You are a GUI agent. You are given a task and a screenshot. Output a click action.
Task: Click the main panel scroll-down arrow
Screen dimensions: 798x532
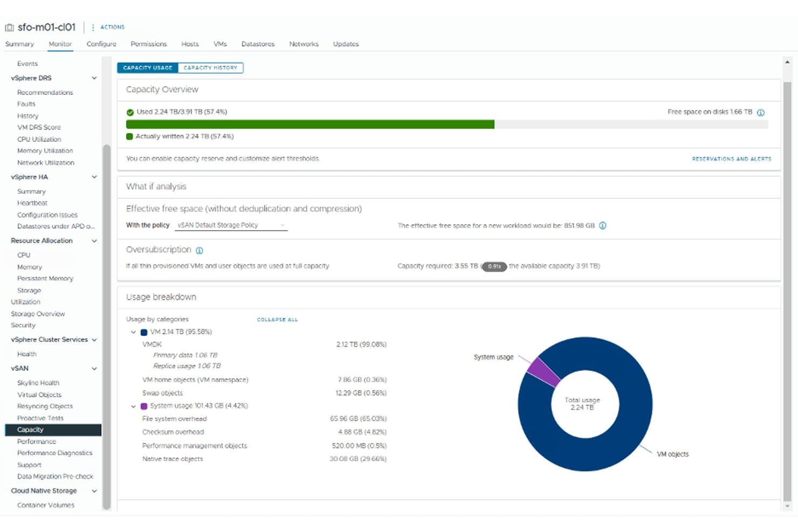tap(787, 506)
